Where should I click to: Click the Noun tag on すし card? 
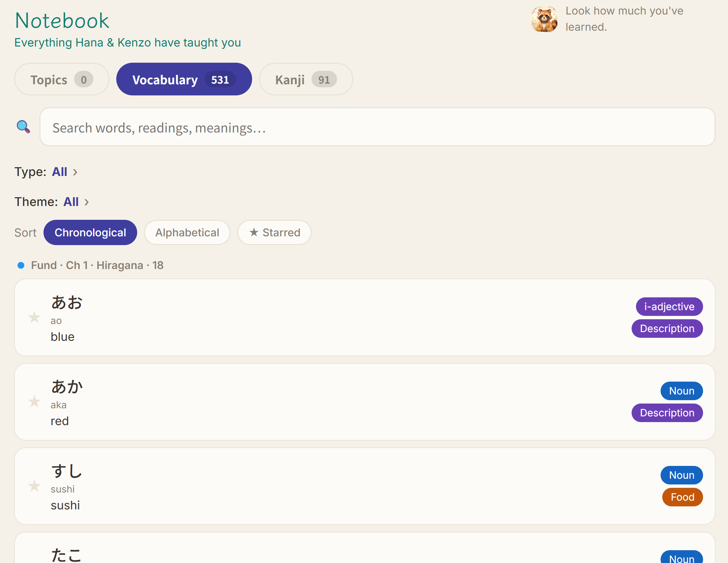point(682,475)
